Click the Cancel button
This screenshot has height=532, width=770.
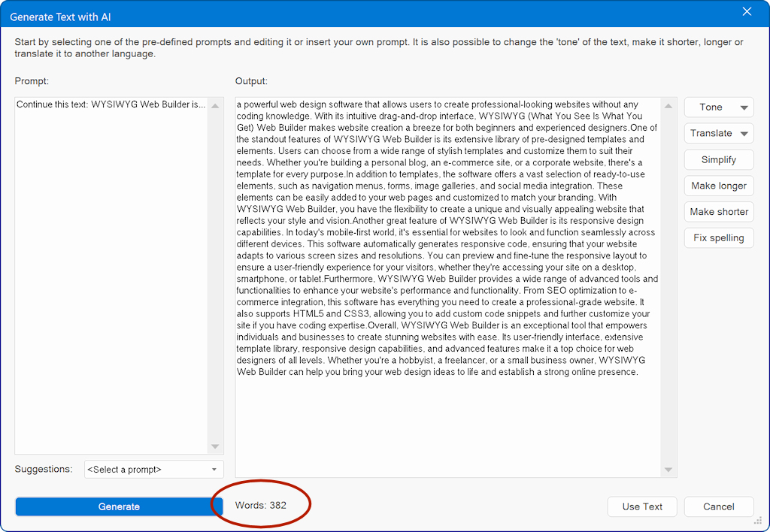[x=719, y=506]
